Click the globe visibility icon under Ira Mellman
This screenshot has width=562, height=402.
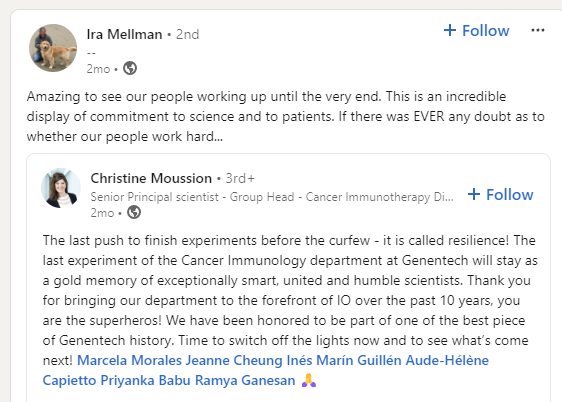point(130,68)
